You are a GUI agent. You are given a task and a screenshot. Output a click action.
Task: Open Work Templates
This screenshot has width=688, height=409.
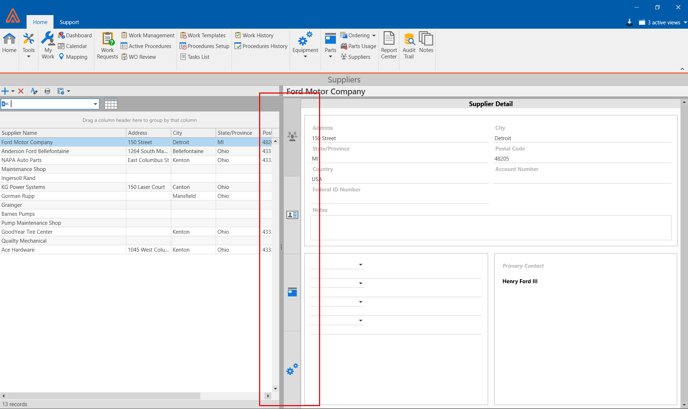pos(203,35)
